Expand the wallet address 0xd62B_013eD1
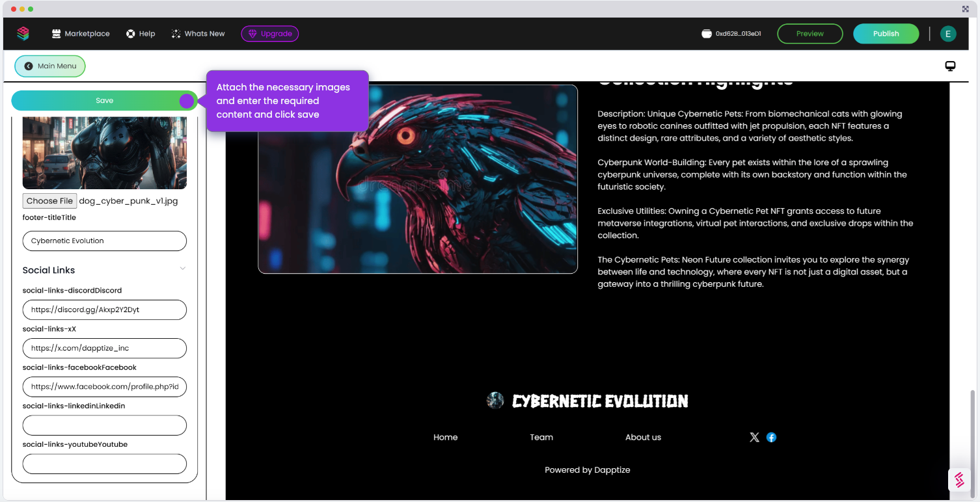This screenshot has height=502, width=980. (738, 33)
